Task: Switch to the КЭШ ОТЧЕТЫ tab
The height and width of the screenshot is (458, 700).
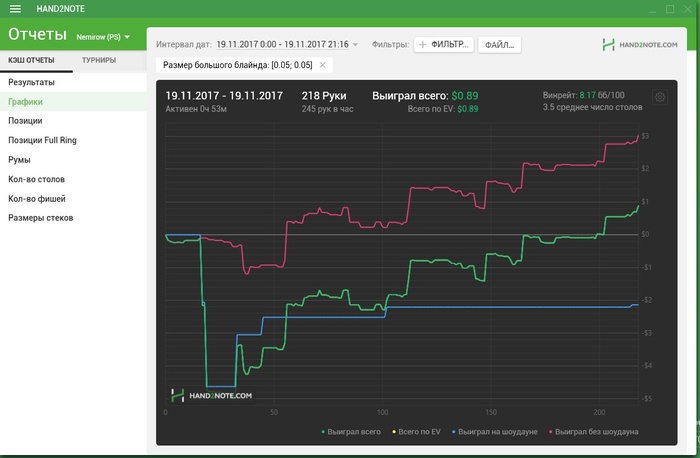Action: point(31,60)
